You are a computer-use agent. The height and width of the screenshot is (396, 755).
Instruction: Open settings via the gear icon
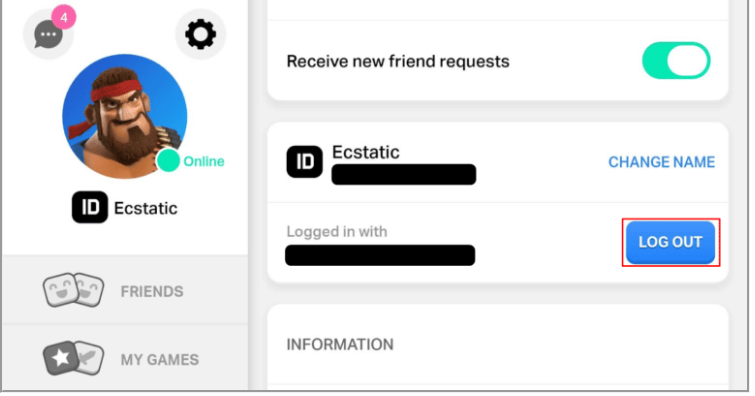(200, 34)
